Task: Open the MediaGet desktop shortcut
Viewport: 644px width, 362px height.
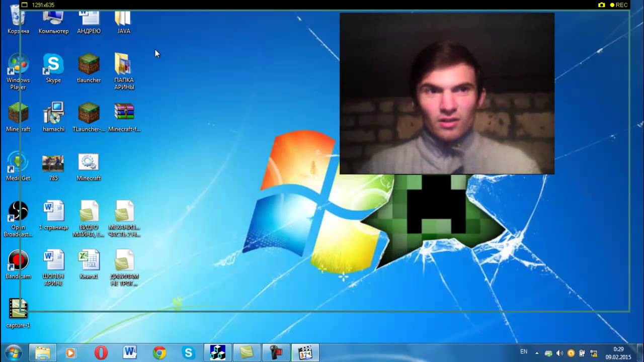Action: tap(18, 163)
